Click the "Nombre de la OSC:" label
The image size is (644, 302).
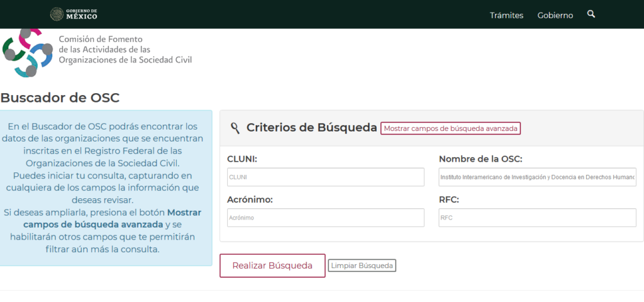coord(480,159)
